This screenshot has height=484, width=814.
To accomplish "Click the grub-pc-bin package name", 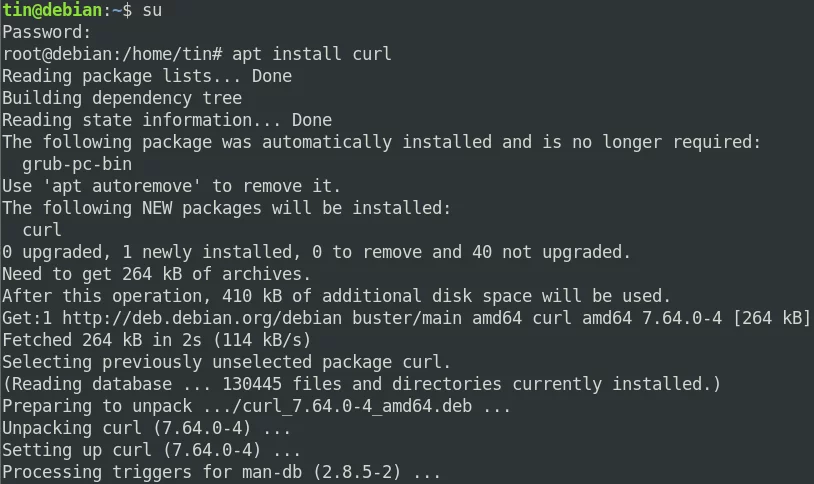I will pyautogui.click(x=77, y=164).
